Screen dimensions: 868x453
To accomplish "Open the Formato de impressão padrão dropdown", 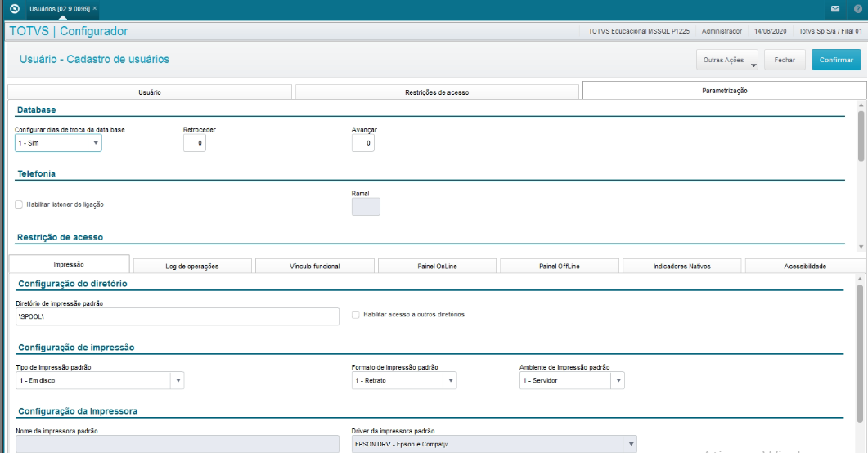I will coord(404,380).
